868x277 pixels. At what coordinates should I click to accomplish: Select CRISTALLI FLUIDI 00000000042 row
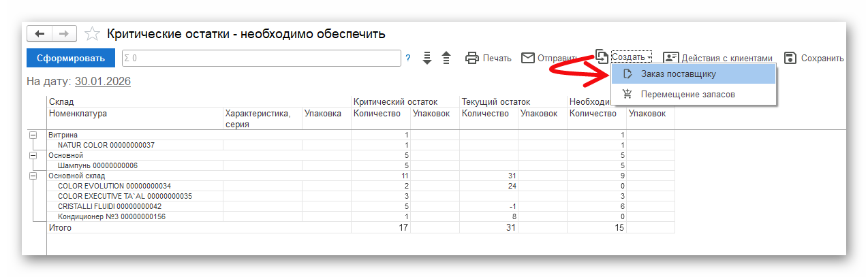click(x=361, y=207)
